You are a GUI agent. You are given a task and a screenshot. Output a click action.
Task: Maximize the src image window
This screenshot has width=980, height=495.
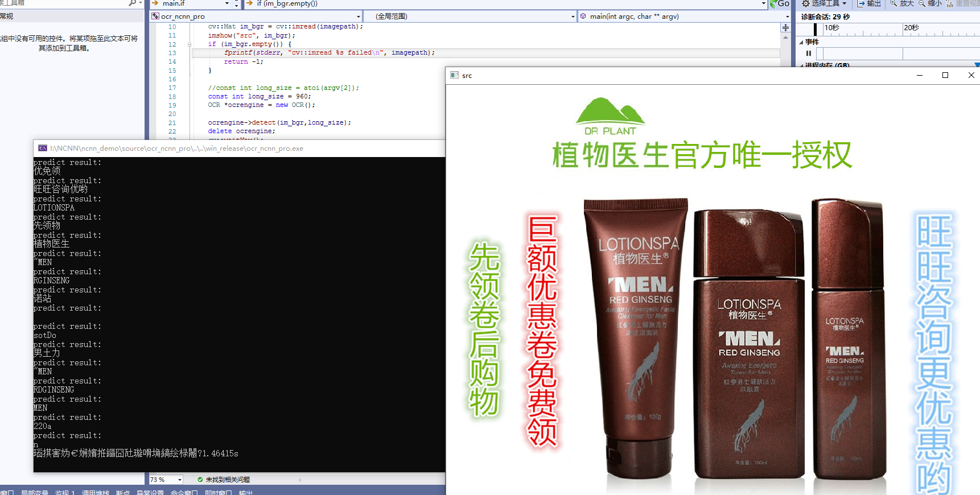tap(945, 75)
